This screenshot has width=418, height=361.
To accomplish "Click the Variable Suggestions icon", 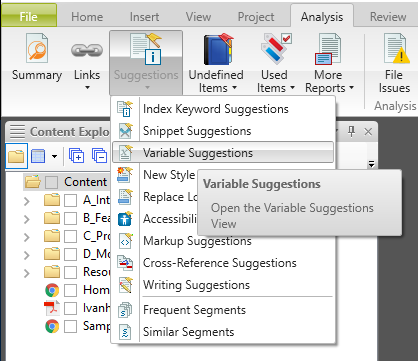I will coord(125,153).
